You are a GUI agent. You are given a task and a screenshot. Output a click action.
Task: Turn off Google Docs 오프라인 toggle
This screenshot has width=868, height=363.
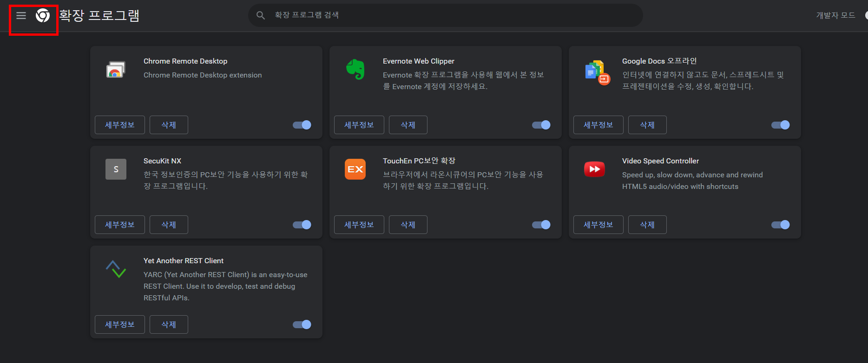click(x=781, y=125)
